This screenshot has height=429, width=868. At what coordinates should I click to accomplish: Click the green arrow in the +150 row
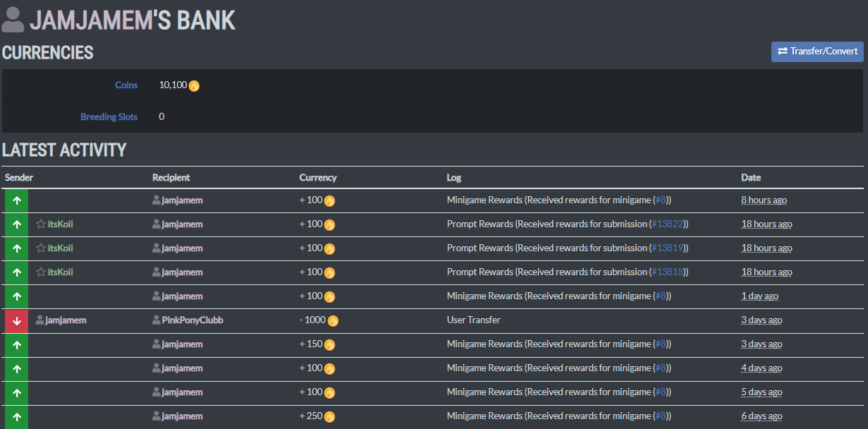(17, 344)
